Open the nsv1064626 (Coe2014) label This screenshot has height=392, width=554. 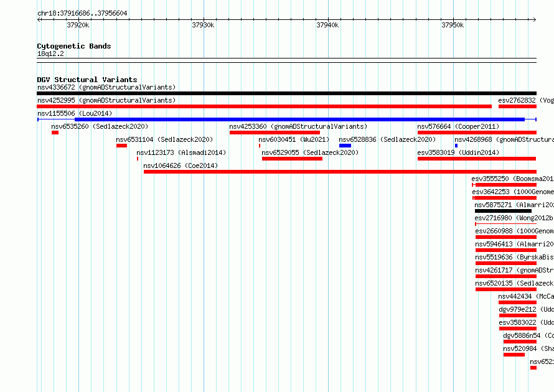coord(181,166)
